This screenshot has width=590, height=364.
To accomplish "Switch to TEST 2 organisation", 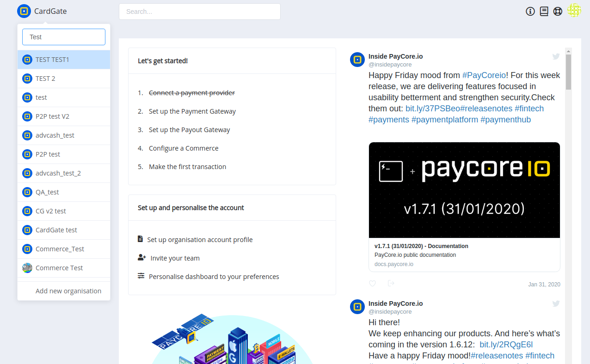I will click(64, 79).
